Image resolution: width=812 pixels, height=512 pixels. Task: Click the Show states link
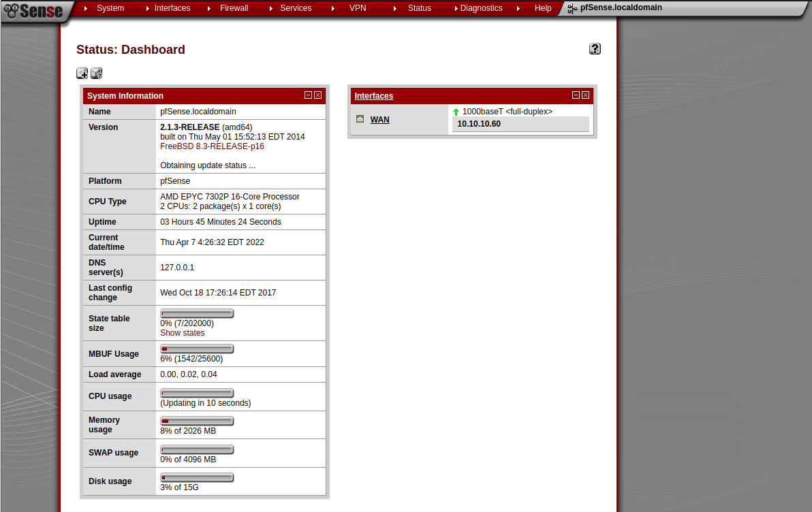pyautogui.click(x=183, y=333)
